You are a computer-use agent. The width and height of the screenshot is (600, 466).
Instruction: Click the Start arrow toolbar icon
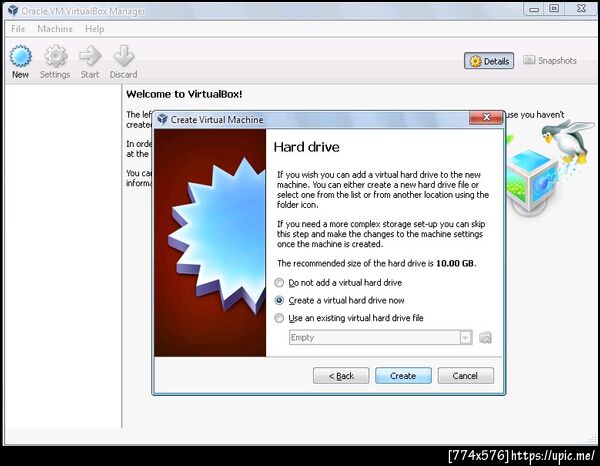[90, 62]
